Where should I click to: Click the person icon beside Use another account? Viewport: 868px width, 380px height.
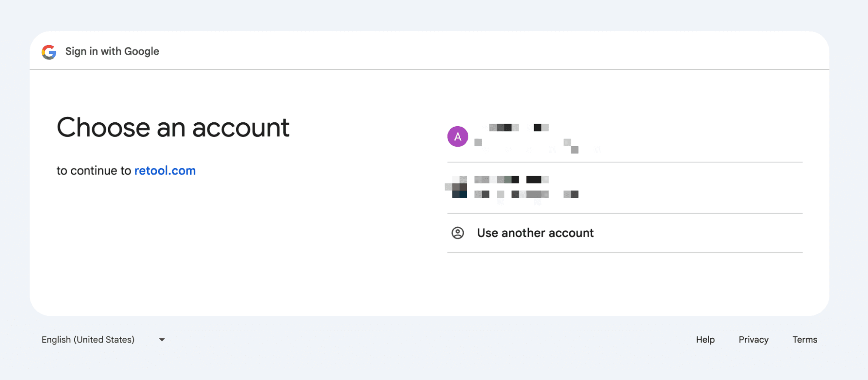(458, 233)
